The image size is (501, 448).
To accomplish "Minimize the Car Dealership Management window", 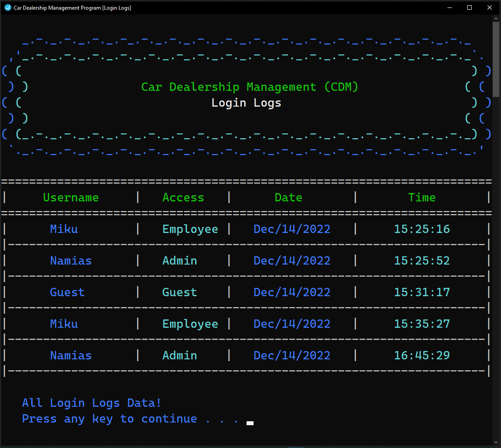I will (450, 7).
